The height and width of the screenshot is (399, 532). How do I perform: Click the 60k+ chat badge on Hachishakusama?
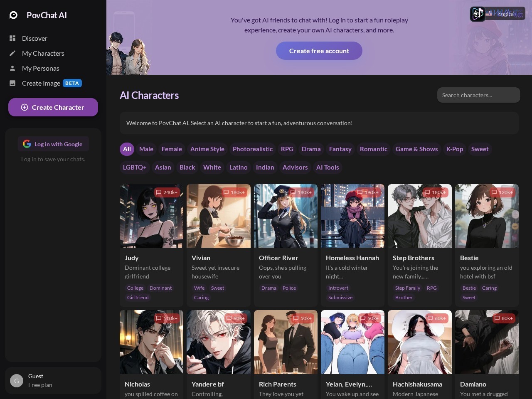coord(436,318)
